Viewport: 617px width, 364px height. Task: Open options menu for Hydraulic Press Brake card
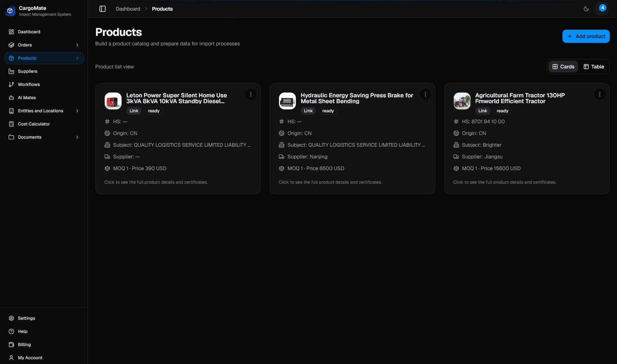pyautogui.click(x=425, y=94)
